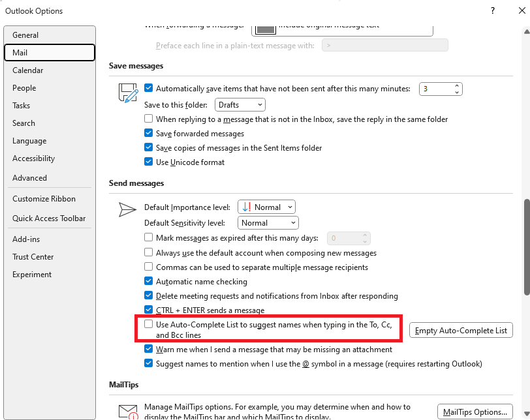Open the Tasks options category
Image resolution: width=530 pixels, height=420 pixels.
[50, 106]
